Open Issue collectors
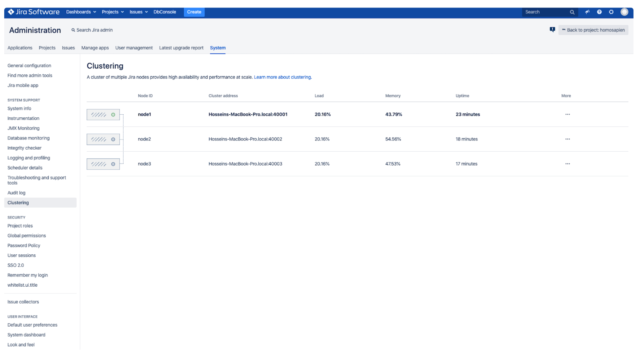The height and width of the screenshot is (364, 636). point(23,302)
